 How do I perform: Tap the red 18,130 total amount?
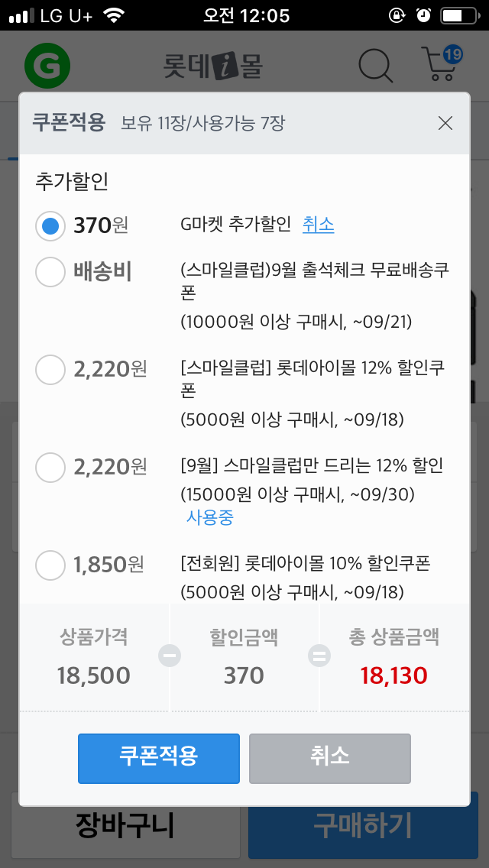[x=395, y=675]
